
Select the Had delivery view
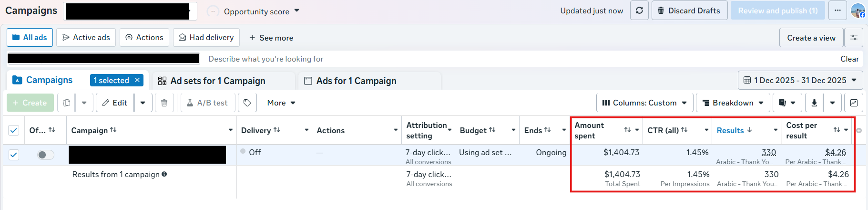206,37
